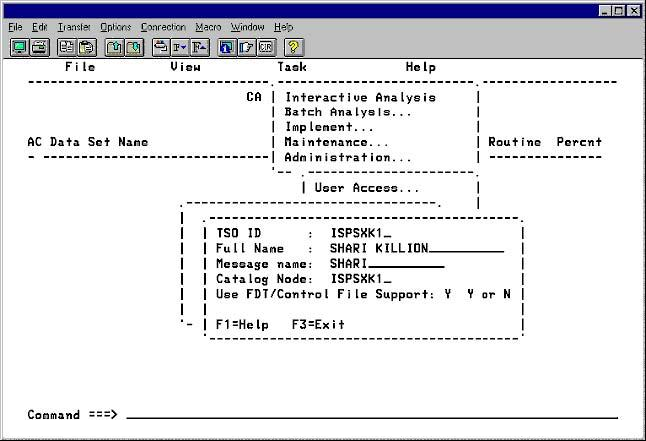Click the decrease font size F icon

coord(180,47)
